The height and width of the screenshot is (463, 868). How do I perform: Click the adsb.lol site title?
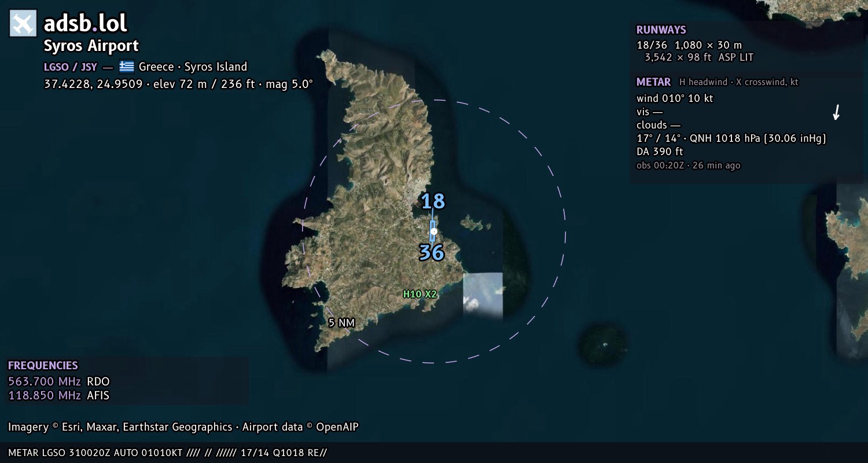[86, 24]
